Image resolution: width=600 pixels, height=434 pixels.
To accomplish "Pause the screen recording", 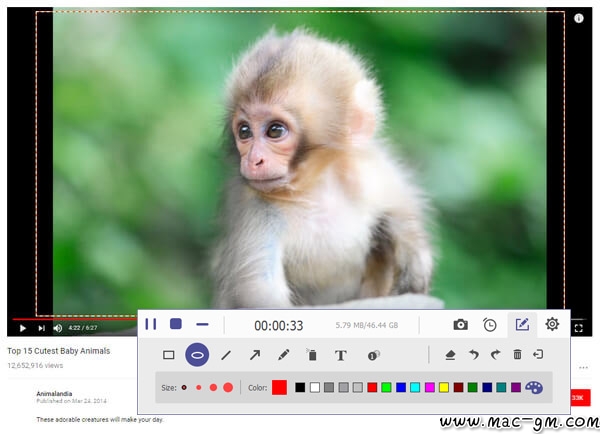I will [x=151, y=324].
